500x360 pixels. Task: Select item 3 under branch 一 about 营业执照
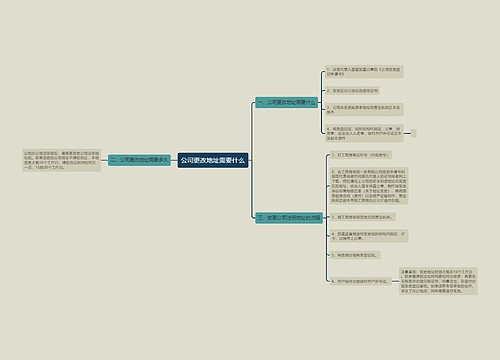click(364, 110)
